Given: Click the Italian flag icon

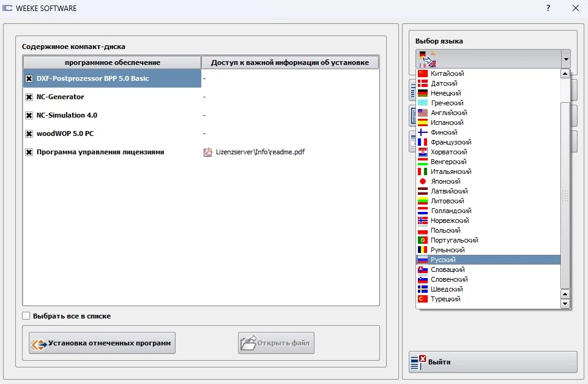Looking at the screenshot, I should click(x=423, y=171).
